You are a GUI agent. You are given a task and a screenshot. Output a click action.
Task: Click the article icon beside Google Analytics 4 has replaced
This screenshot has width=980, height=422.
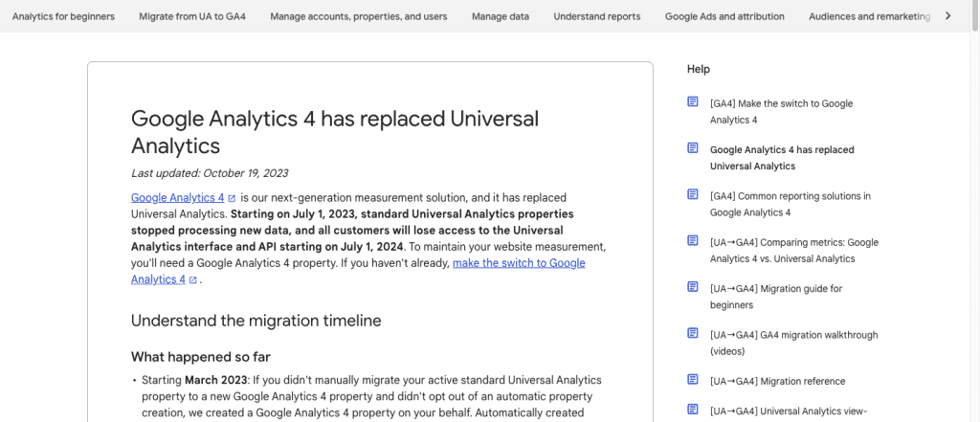click(x=693, y=147)
